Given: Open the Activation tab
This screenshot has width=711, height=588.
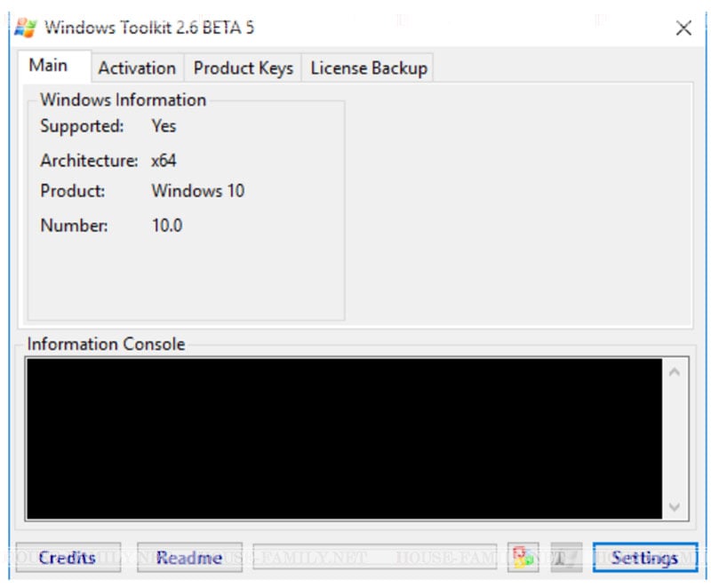Looking at the screenshot, I should pos(138,68).
